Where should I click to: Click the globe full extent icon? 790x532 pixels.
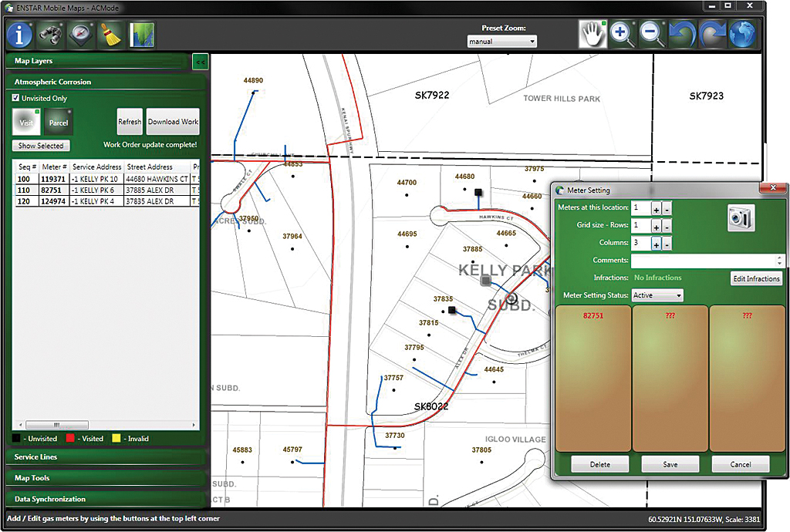coord(742,35)
